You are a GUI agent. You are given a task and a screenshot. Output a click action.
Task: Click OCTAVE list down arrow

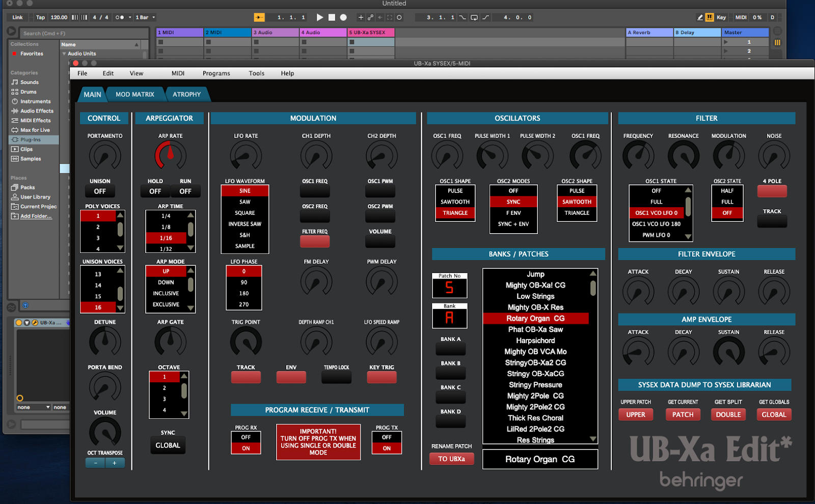pyautogui.click(x=184, y=414)
